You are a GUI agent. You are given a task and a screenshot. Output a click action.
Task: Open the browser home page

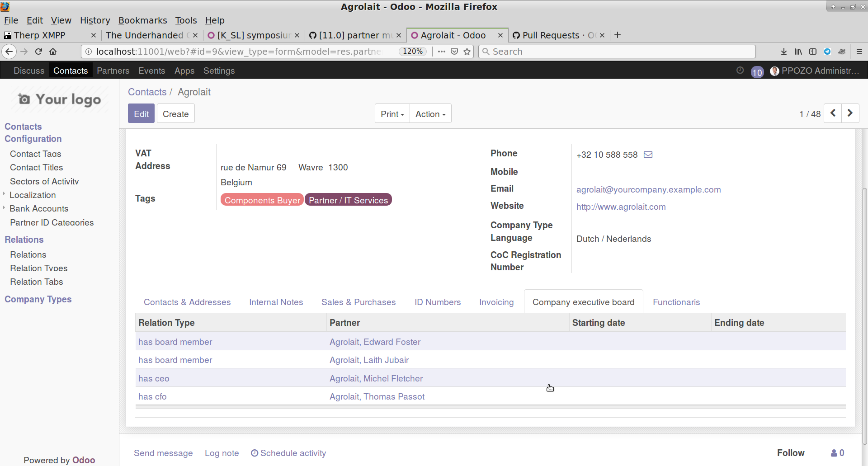coord(53,52)
